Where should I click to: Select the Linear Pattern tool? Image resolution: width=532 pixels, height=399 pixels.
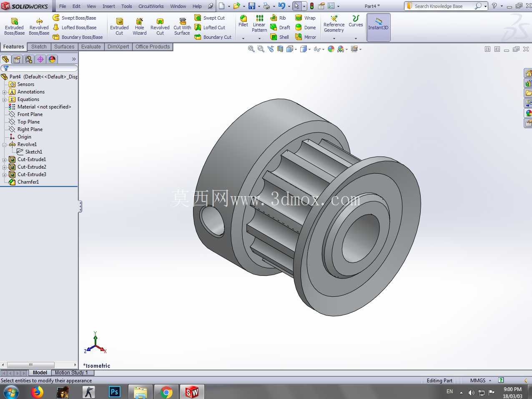point(259,23)
